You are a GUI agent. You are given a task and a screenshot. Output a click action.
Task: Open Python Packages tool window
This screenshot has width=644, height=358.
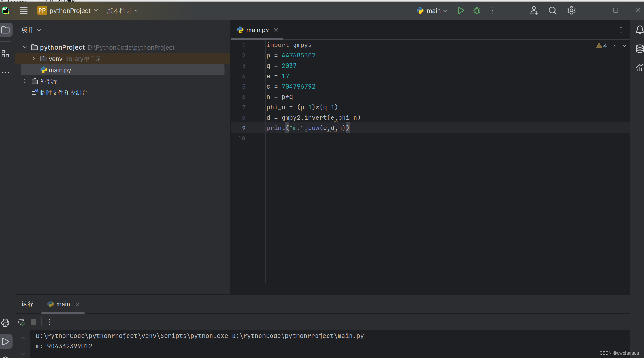5,323
